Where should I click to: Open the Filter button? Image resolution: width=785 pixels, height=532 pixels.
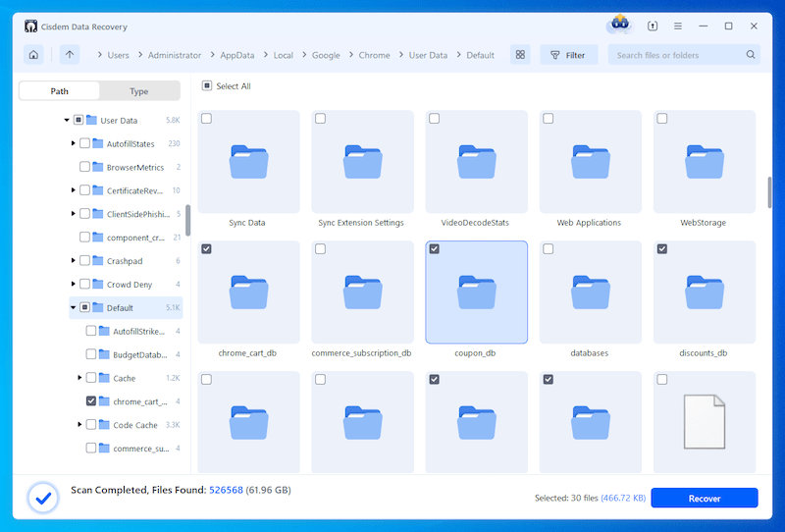tap(569, 55)
